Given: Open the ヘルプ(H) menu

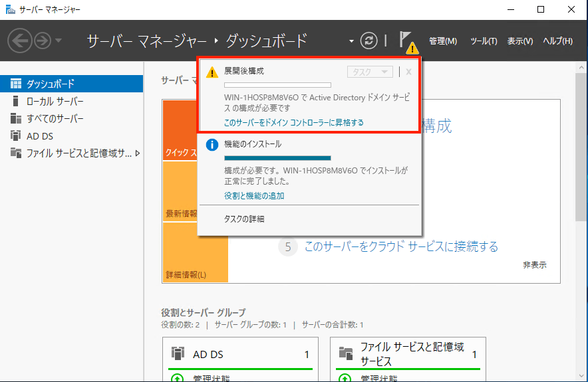Looking at the screenshot, I should point(557,41).
